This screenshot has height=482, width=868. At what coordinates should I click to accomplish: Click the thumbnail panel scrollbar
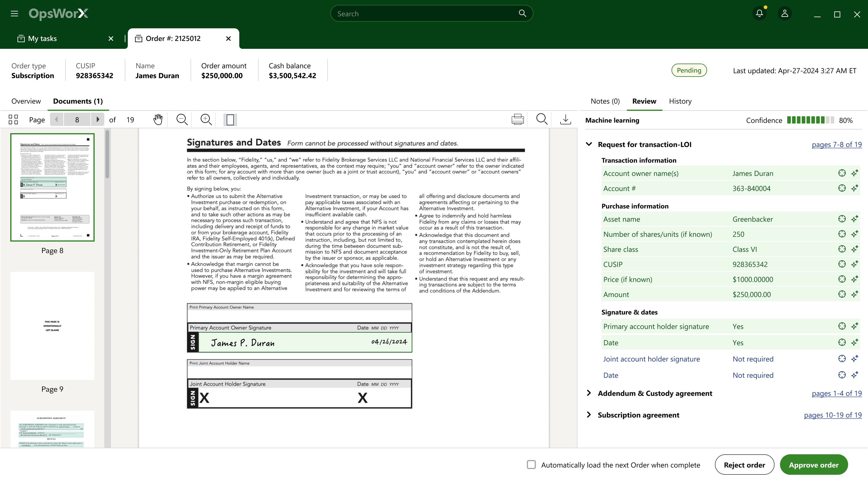(107, 155)
